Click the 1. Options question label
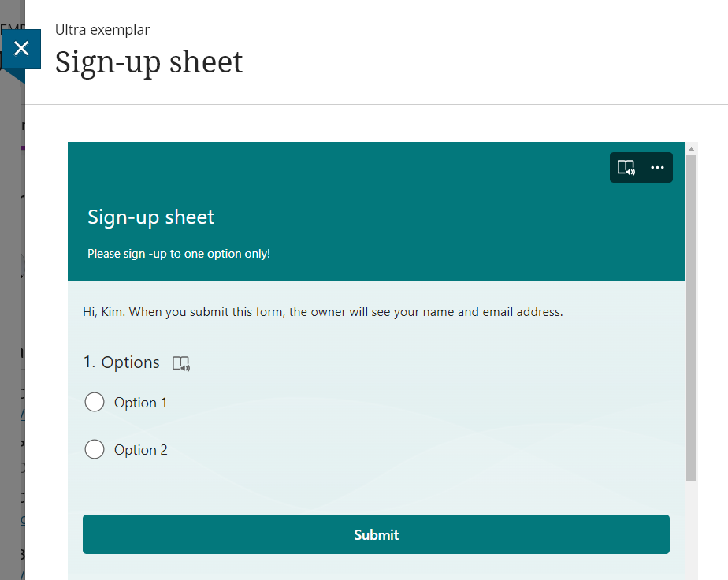 click(x=121, y=362)
